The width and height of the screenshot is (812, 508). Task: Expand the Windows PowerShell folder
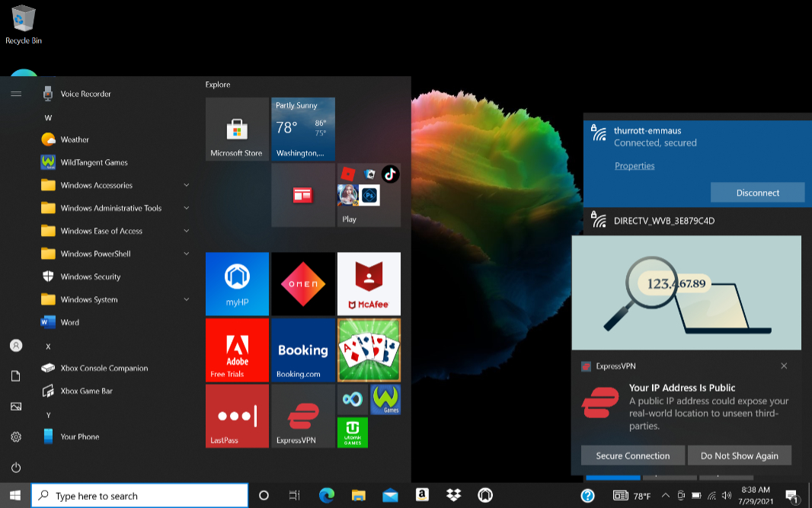coord(114,254)
